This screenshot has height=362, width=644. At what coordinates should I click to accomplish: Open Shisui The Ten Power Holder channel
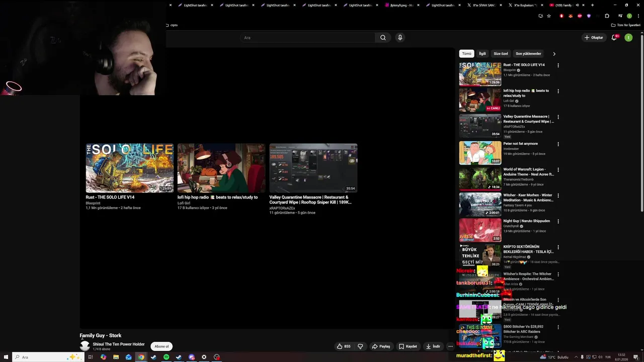tap(118, 344)
